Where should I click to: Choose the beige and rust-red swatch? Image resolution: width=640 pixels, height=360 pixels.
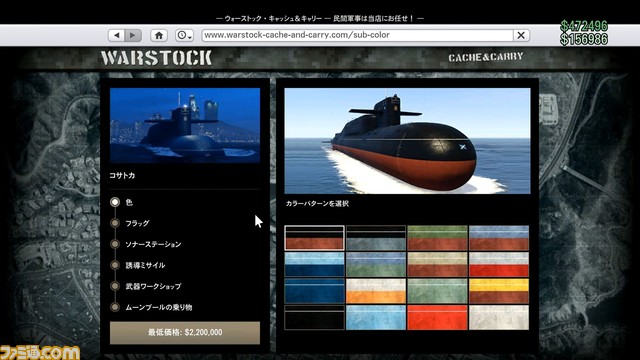(437, 264)
